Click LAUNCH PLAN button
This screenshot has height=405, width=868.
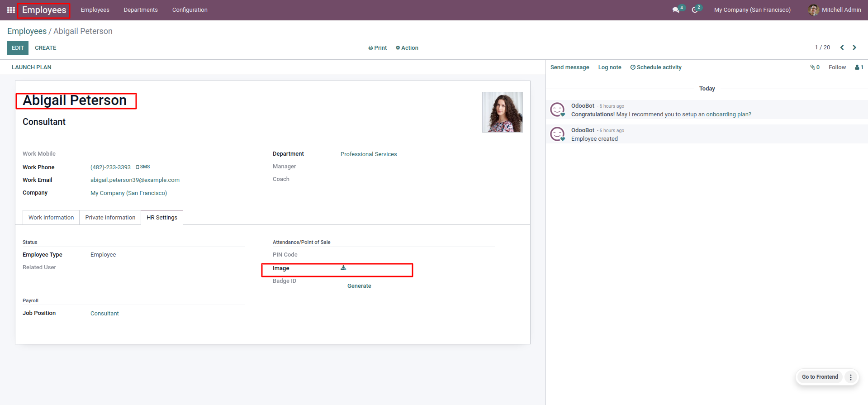point(32,67)
